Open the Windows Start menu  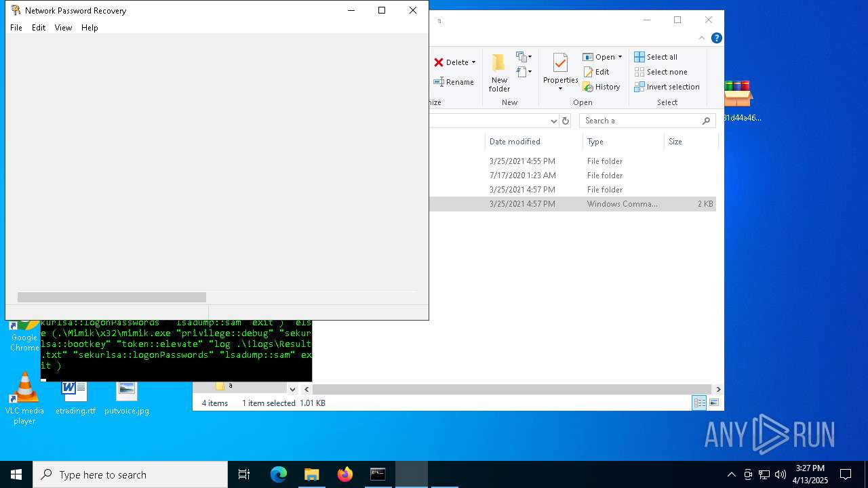click(x=16, y=474)
